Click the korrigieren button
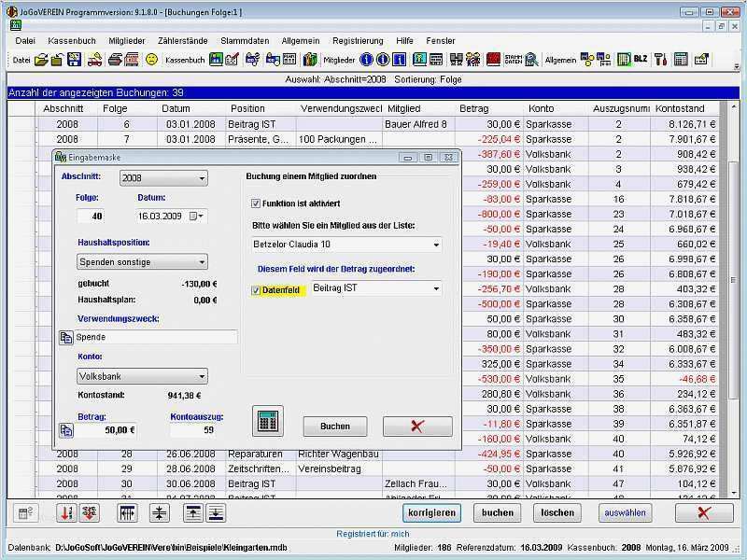This screenshot has width=747, height=560. pos(432,513)
